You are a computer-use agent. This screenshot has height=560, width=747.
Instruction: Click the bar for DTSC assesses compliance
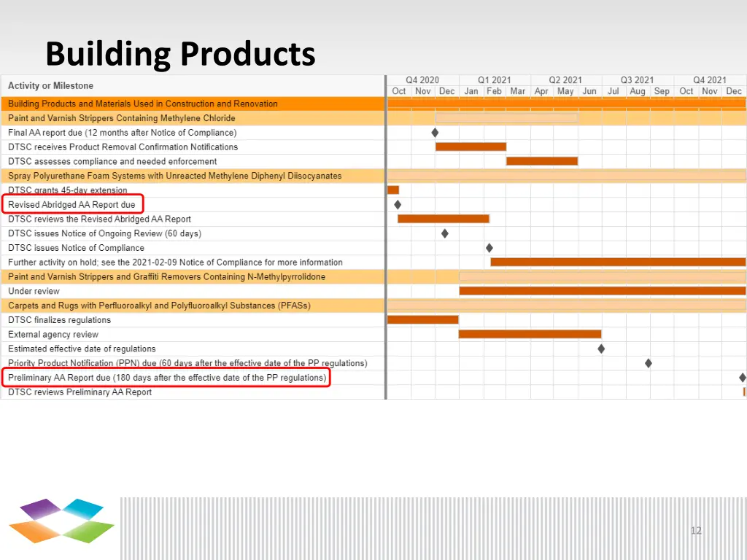(x=542, y=161)
